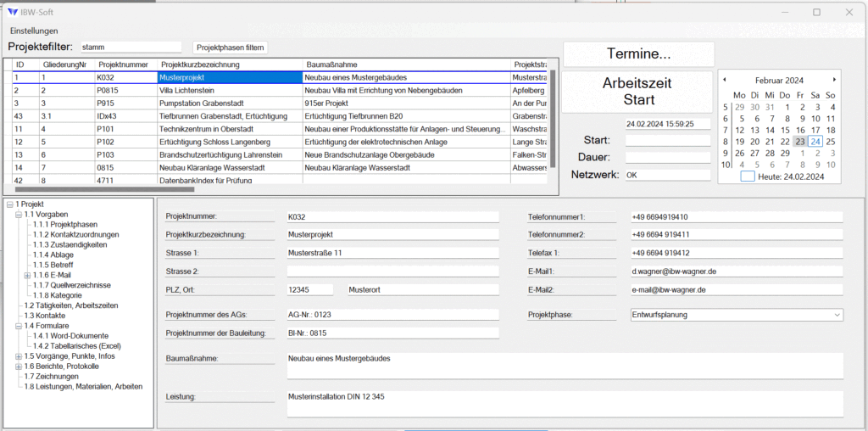Click the Leistung text area
This screenshot has width=868, height=431.
tap(565, 404)
